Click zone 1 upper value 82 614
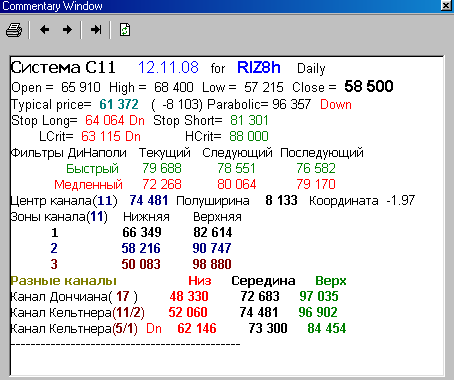Viewport: 454px width, 380px height. pos(213,232)
